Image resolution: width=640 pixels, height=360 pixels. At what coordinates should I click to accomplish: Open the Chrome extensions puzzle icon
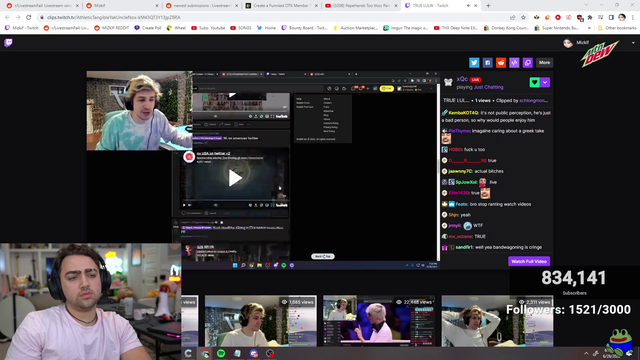(590, 18)
